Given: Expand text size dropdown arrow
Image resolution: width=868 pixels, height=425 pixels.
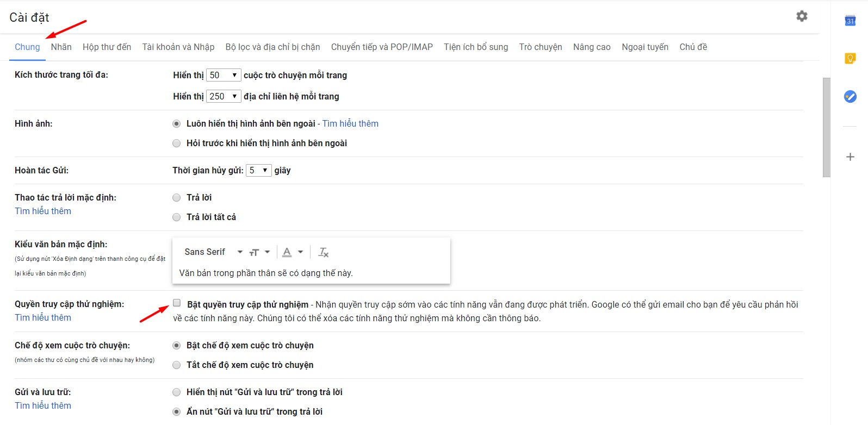Looking at the screenshot, I should click(267, 252).
